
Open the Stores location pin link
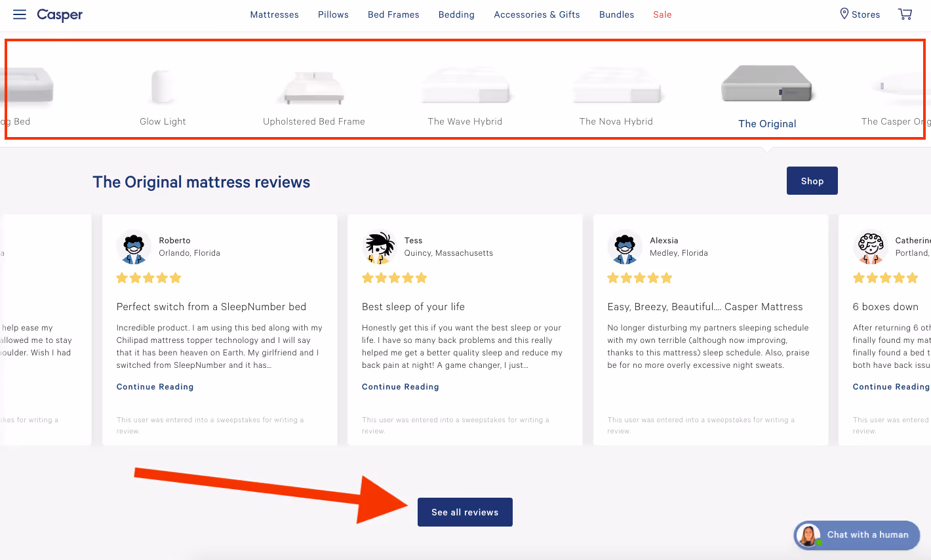[x=860, y=14]
